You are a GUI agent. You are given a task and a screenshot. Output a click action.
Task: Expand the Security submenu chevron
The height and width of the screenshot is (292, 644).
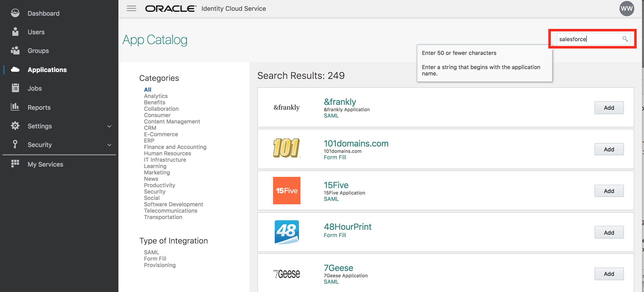[x=109, y=145]
